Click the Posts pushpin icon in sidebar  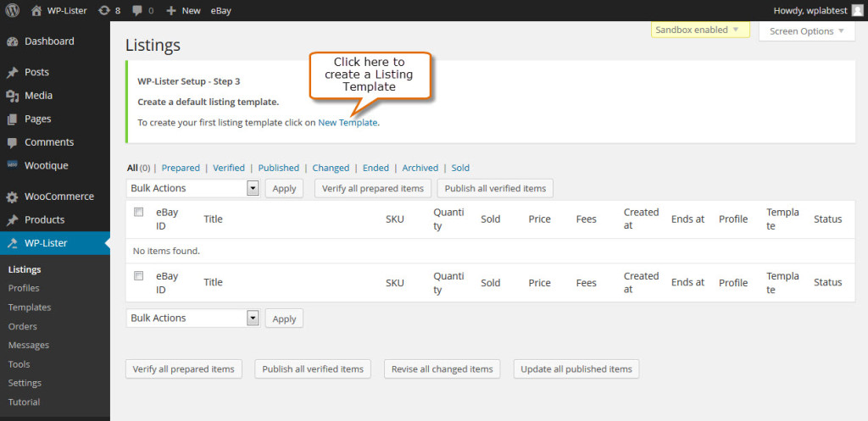pyautogui.click(x=12, y=73)
